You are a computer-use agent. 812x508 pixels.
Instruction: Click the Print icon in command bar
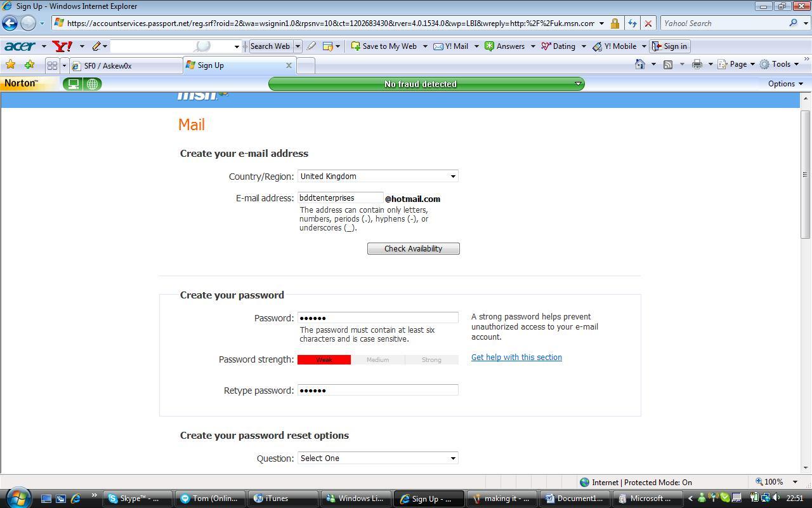pyautogui.click(x=697, y=64)
